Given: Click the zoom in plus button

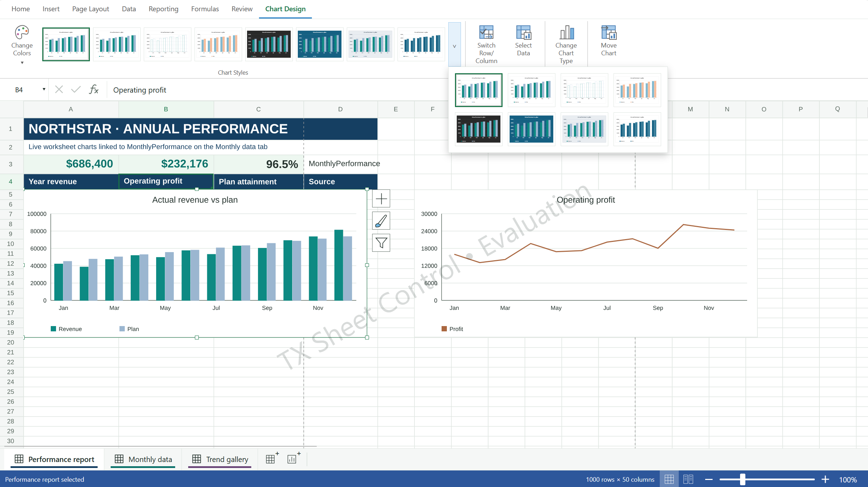Looking at the screenshot, I should pos(825,480).
